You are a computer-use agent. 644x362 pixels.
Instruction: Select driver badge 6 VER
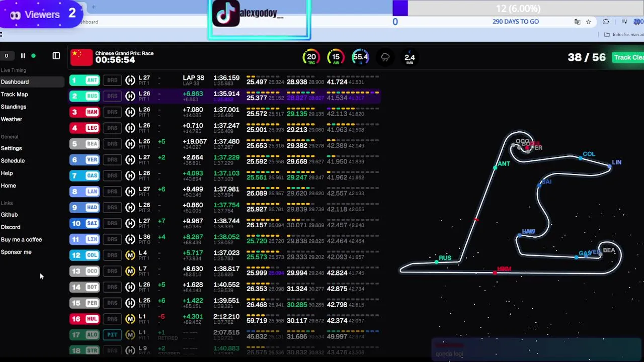pos(85,159)
